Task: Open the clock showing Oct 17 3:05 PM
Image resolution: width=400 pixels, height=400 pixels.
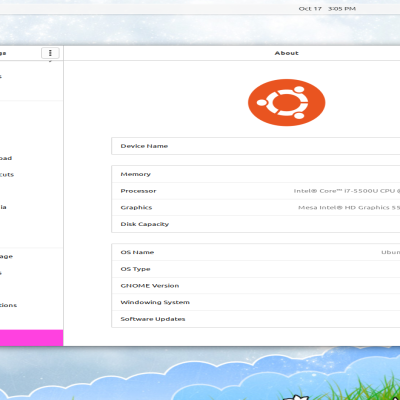Action: [327, 9]
